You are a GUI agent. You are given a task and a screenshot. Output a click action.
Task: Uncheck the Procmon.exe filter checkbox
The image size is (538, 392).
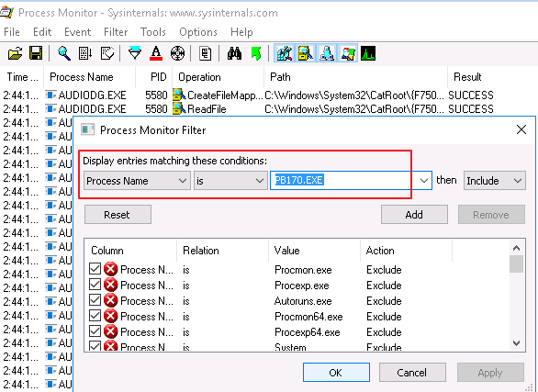pos(95,269)
